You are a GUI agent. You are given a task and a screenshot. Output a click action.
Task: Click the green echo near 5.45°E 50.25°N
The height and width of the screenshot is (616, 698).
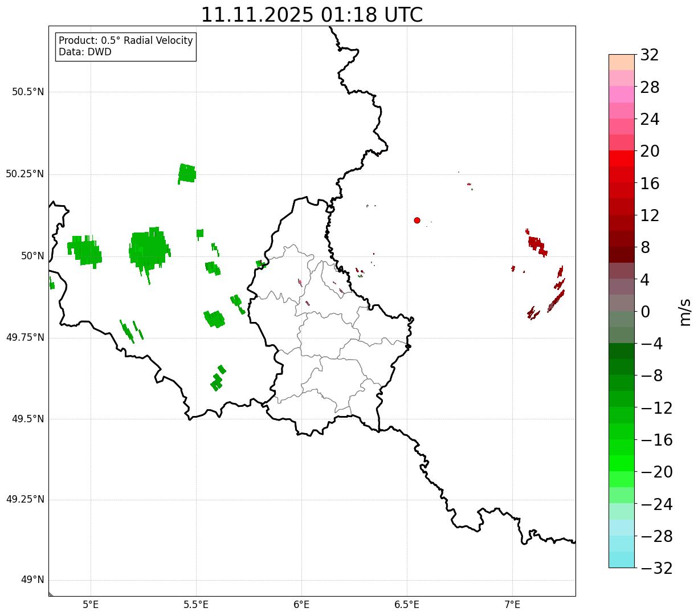click(187, 173)
